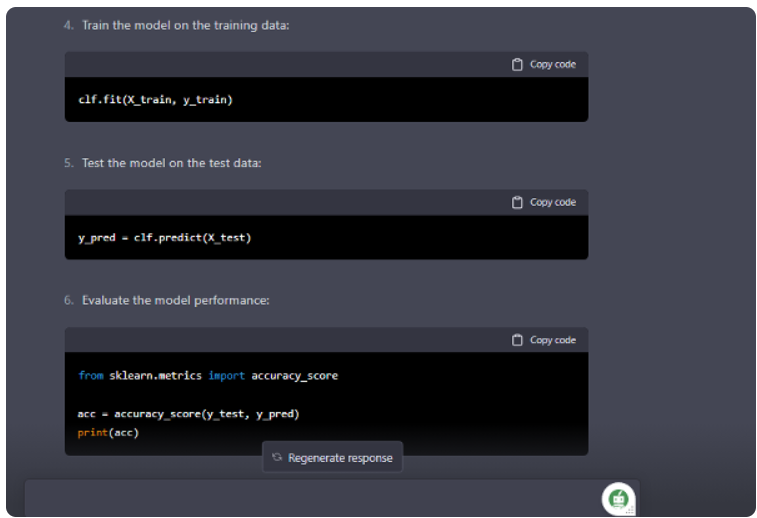Click clipboard icon above clf.fit code
The image size is (757, 518).
517,65
